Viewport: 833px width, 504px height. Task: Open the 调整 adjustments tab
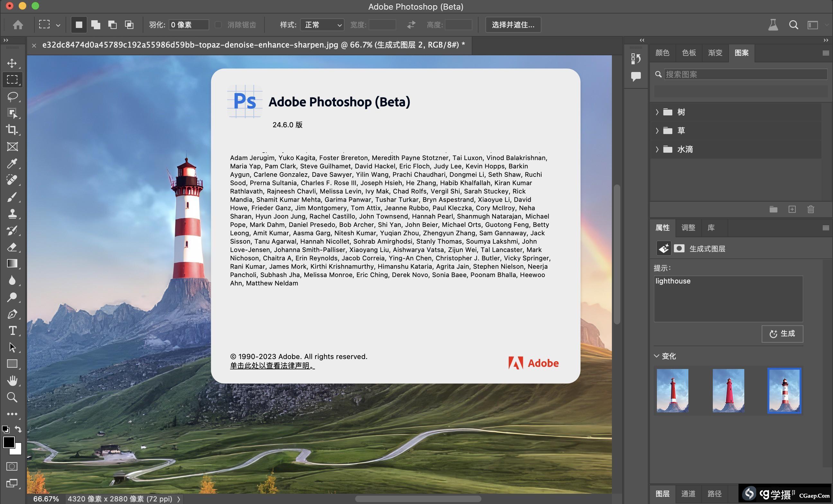[688, 228]
